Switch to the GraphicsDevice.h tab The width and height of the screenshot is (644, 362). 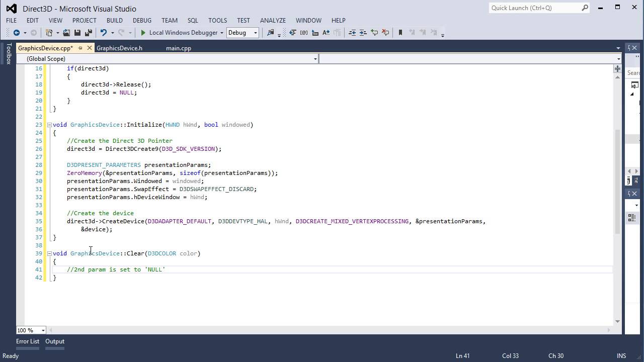(119, 48)
